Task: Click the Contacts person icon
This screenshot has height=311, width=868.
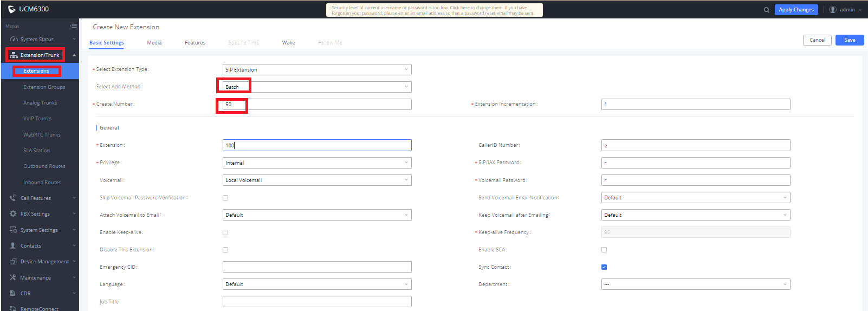Action: tap(13, 245)
